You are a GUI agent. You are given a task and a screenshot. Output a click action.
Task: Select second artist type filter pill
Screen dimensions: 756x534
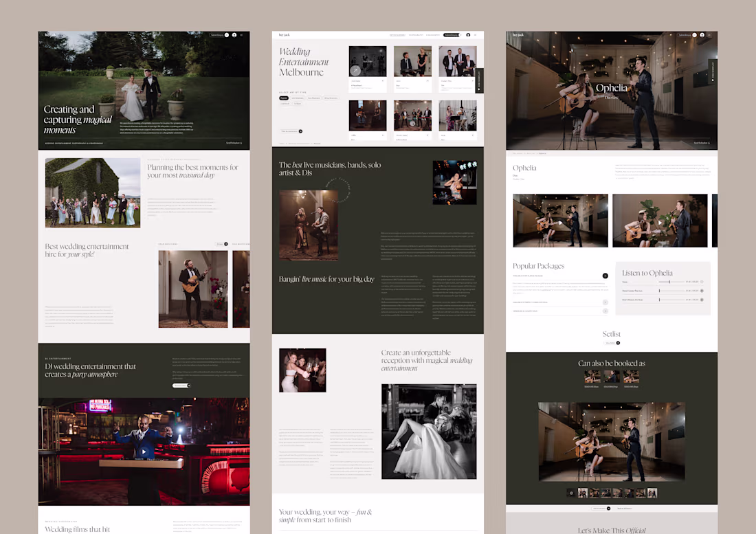click(x=298, y=98)
